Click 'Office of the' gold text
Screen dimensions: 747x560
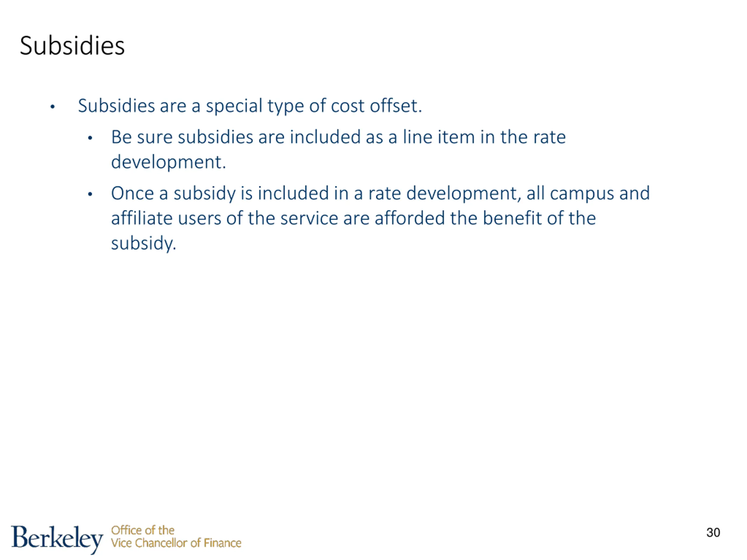click(x=142, y=530)
